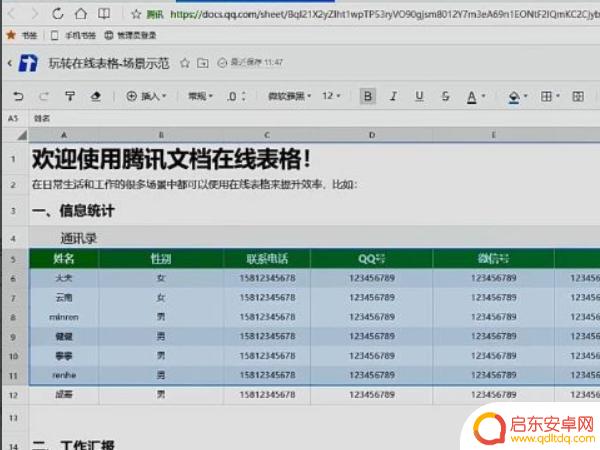Select all cells via corner triangle

coord(22,135)
